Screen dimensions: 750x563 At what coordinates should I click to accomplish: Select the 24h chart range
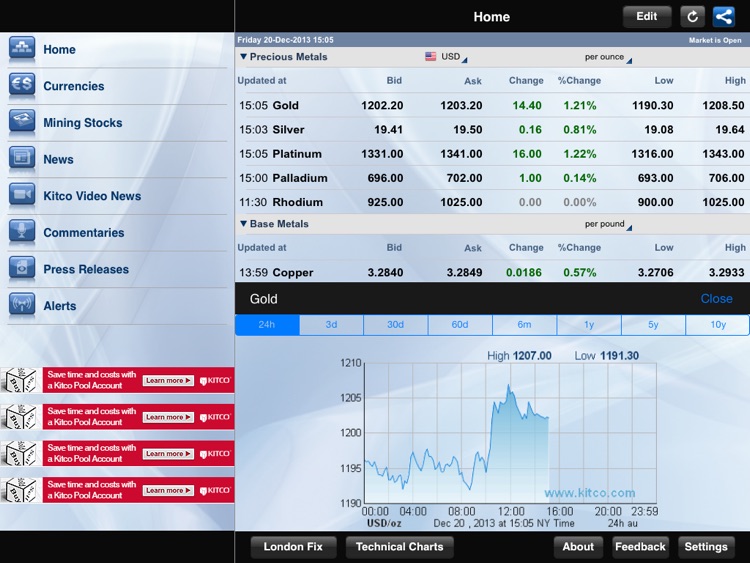pyautogui.click(x=267, y=325)
